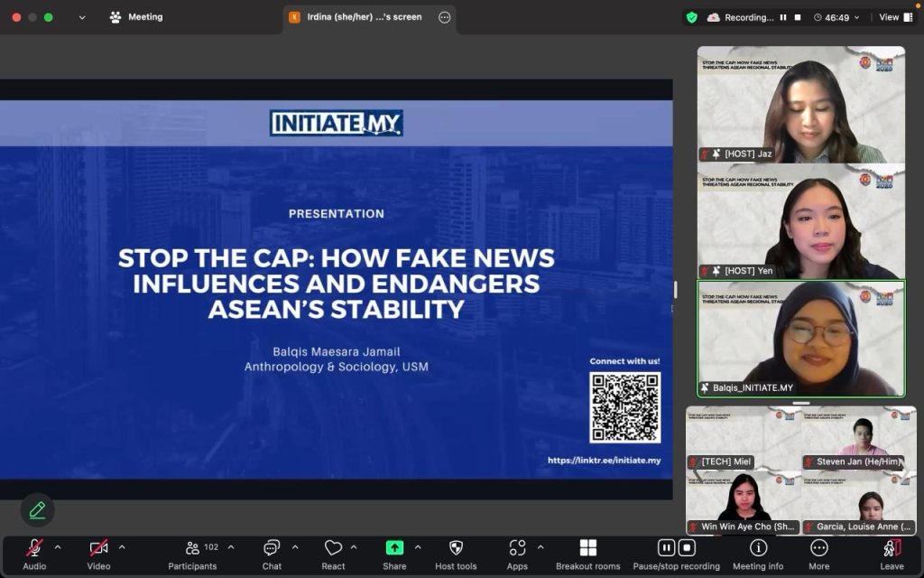The image size is (924, 578).
Task: Unmute the microphone via Audio button
Action: pos(34,548)
